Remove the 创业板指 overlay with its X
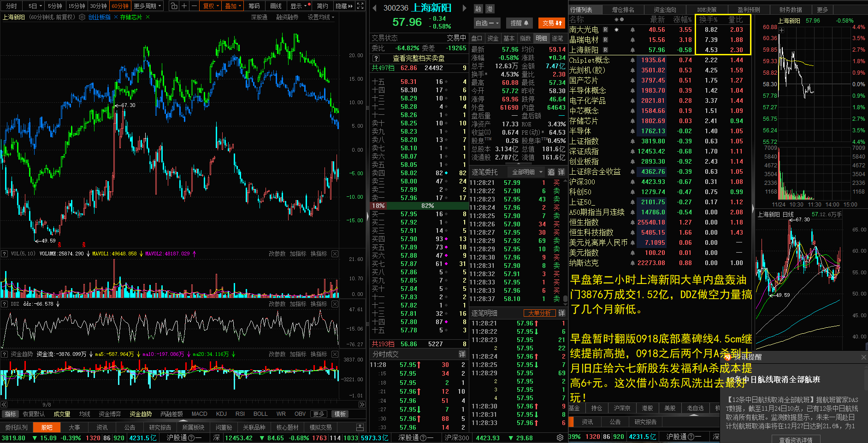Image resolution: width=868 pixels, height=443 pixels. tap(116, 17)
